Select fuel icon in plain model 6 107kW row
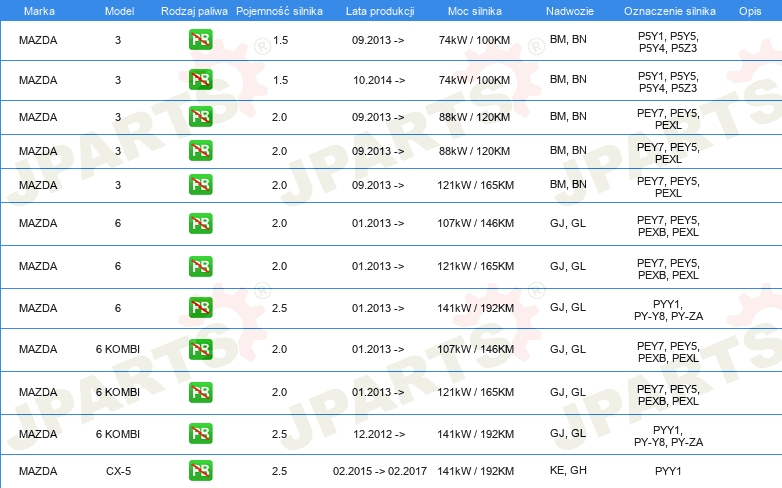 coord(200,223)
